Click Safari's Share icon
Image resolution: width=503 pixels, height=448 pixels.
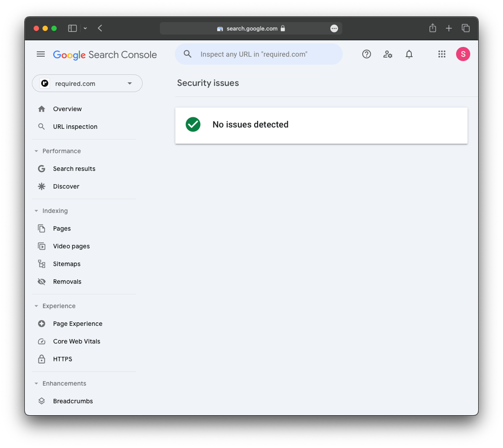pyautogui.click(x=433, y=28)
